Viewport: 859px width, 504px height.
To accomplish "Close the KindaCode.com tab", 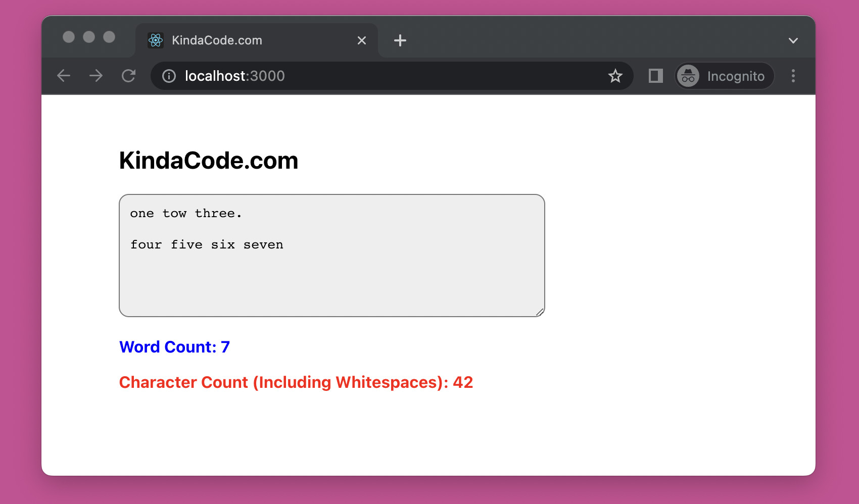I will 362,40.
